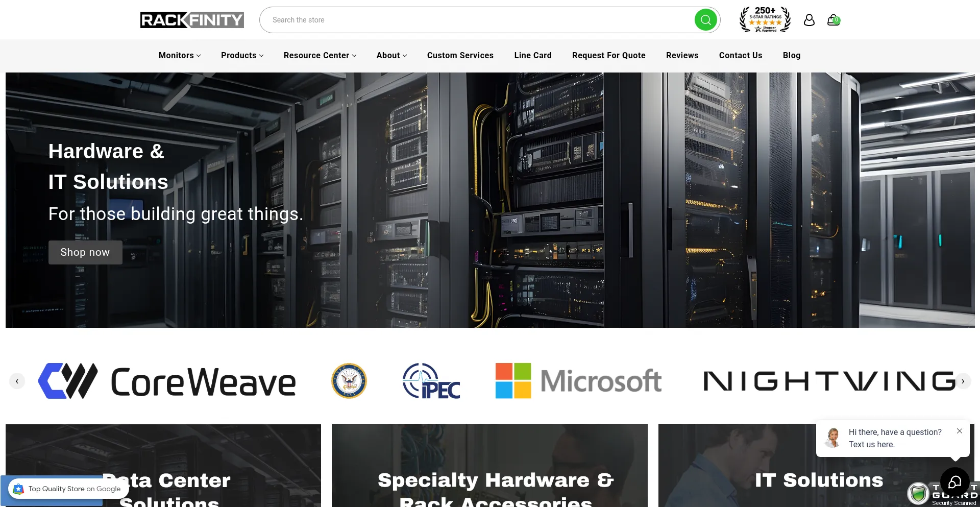Expand the Monitors dropdown menu
Image resolution: width=980 pixels, height=507 pixels.
click(180, 55)
